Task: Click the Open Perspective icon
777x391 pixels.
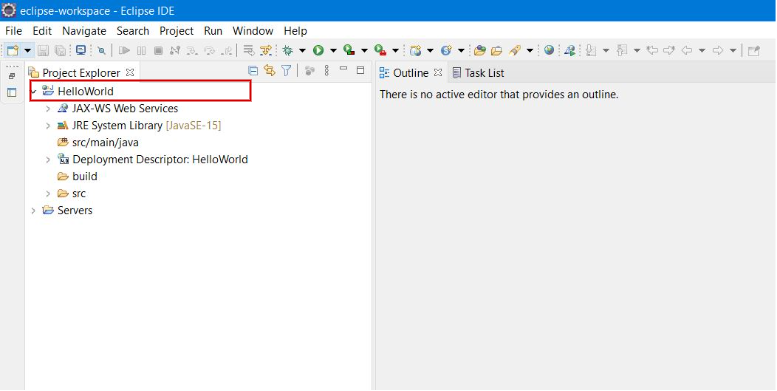Action: click(754, 50)
